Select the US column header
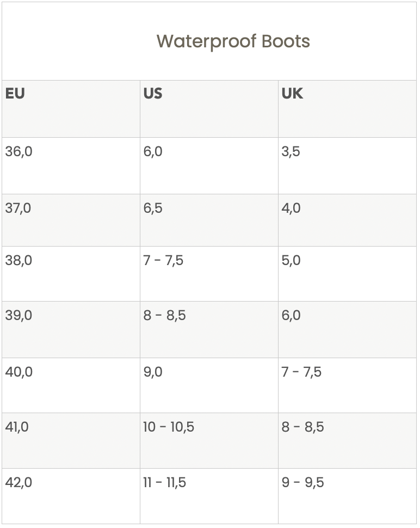 coord(153,94)
